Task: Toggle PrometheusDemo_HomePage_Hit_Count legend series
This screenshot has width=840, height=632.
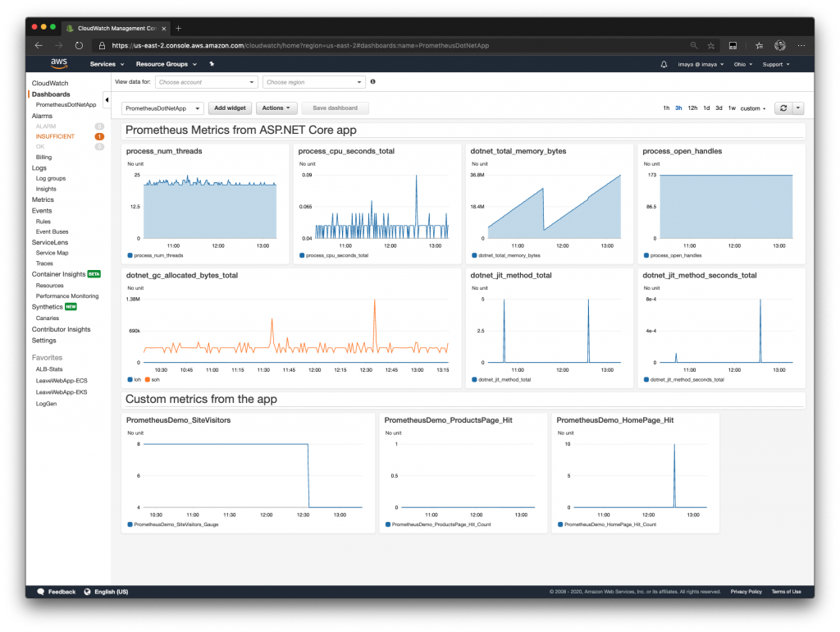Action: tap(607, 524)
